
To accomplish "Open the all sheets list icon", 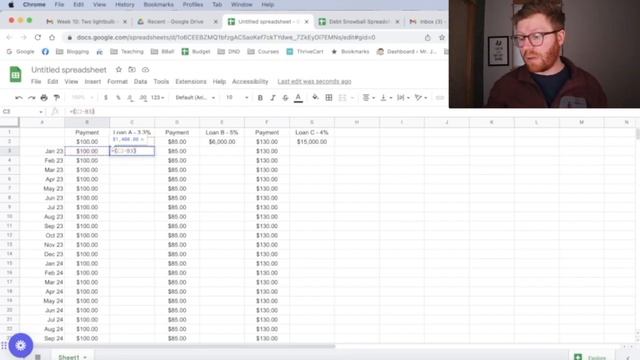I will (x=38, y=357).
